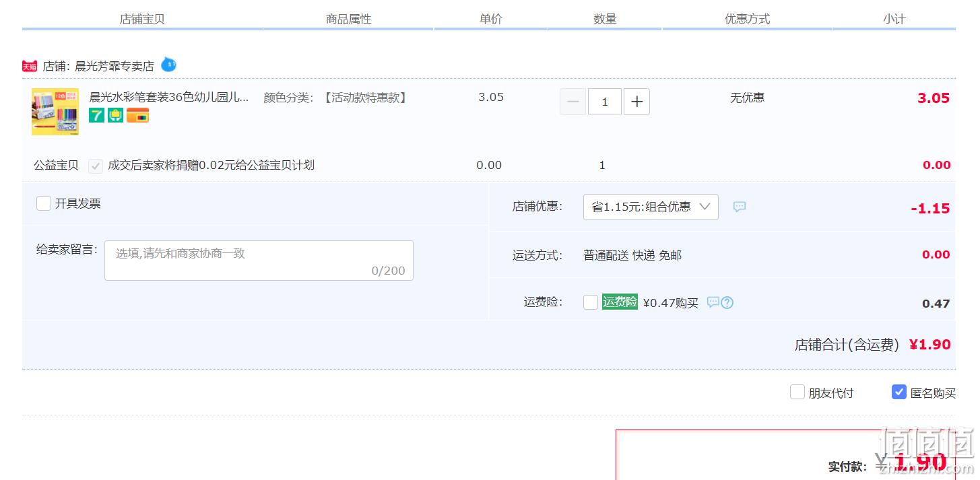
Task: Click the 0/200 character counter
Action: coord(389,271)
